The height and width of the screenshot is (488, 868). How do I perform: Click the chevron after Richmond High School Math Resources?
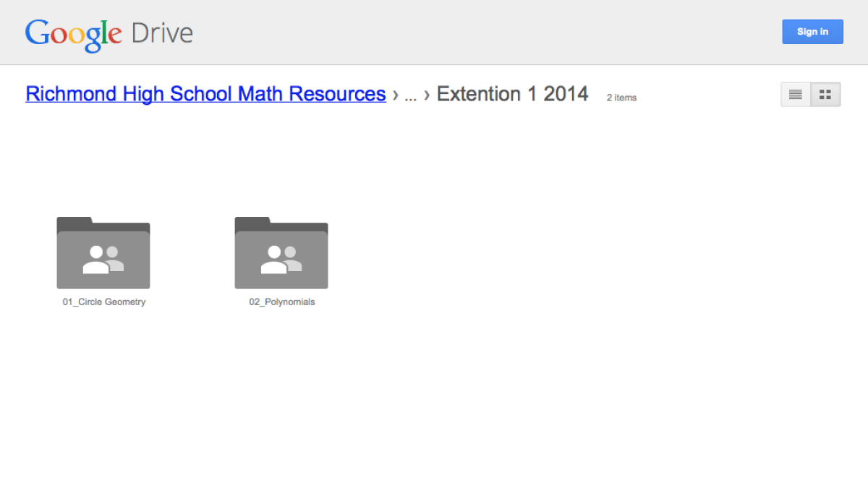click(x=395, y=95)
